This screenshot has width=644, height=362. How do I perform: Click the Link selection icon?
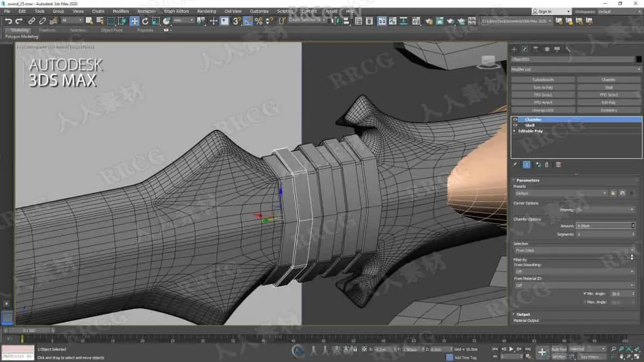[32, 21]
